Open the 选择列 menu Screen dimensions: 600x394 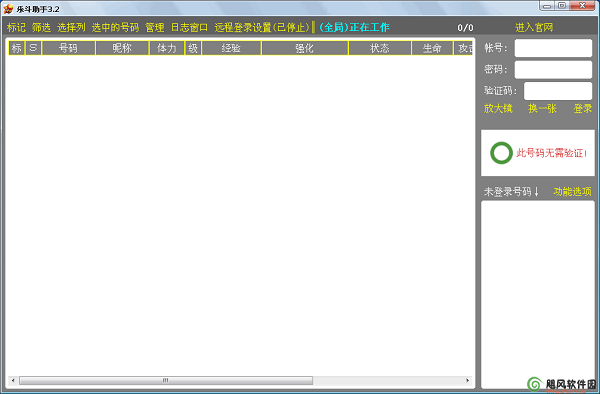coord(71,28)
